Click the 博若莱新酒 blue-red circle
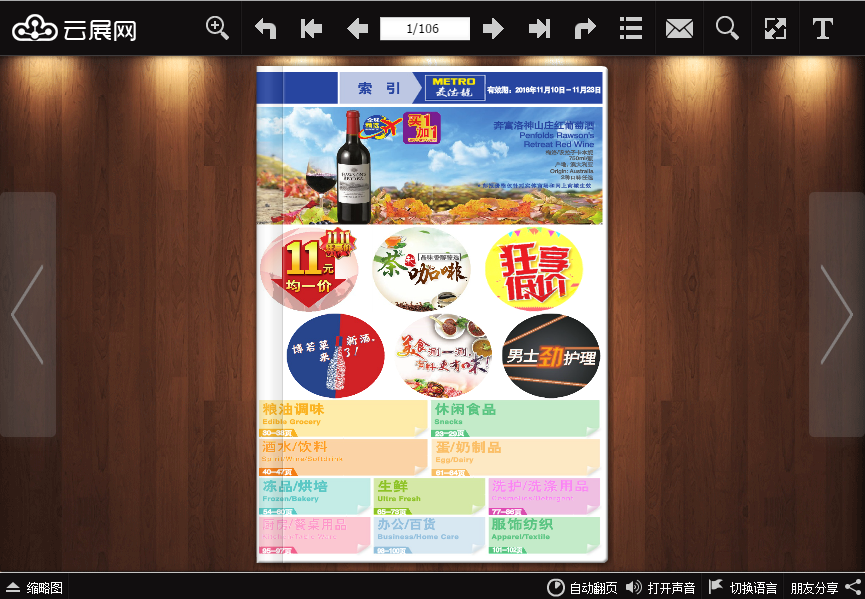This screenshot has height=599, width=865. coord(335,356)
